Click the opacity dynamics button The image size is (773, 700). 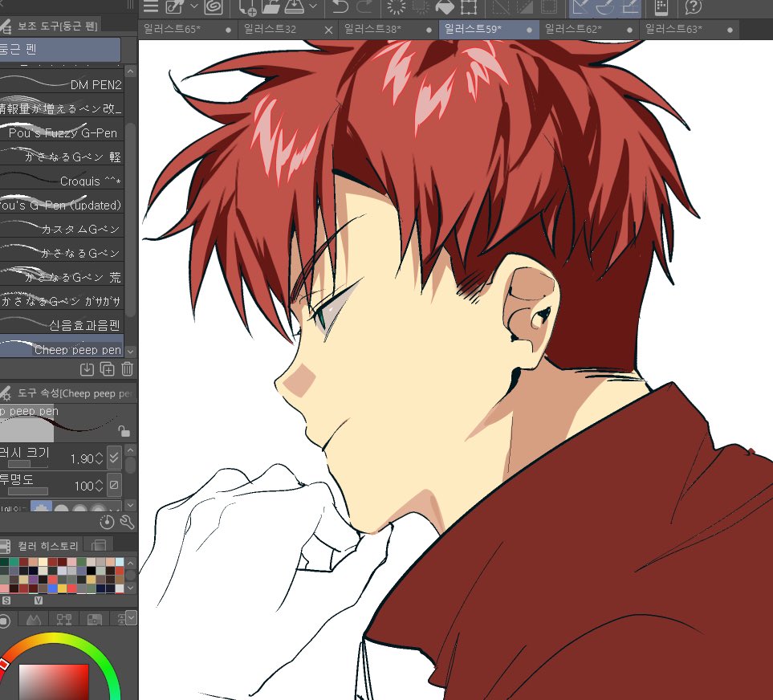pos(114,485)
